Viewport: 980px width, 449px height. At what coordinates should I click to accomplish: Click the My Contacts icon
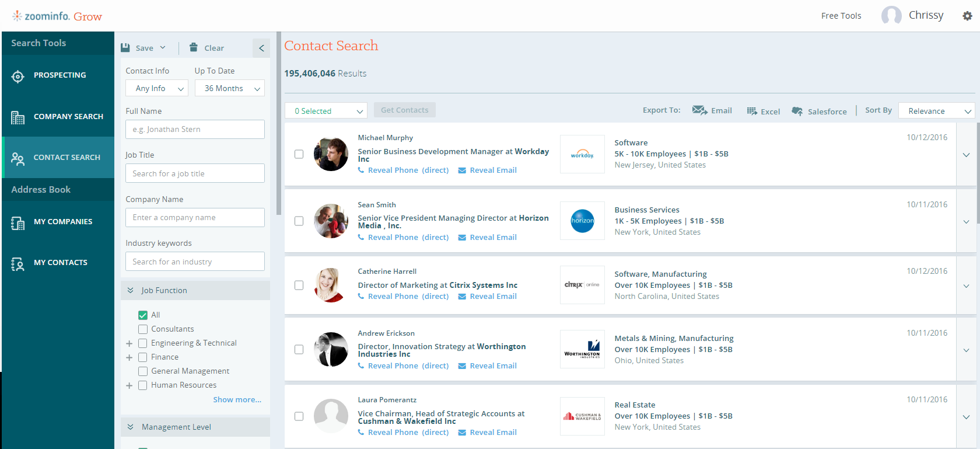pos(18,264)
